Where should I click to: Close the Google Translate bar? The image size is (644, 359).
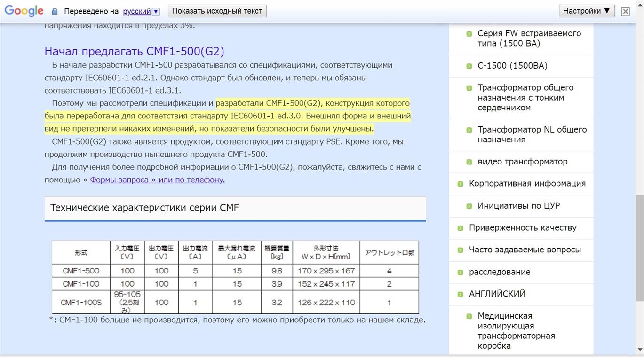[625, 11]
